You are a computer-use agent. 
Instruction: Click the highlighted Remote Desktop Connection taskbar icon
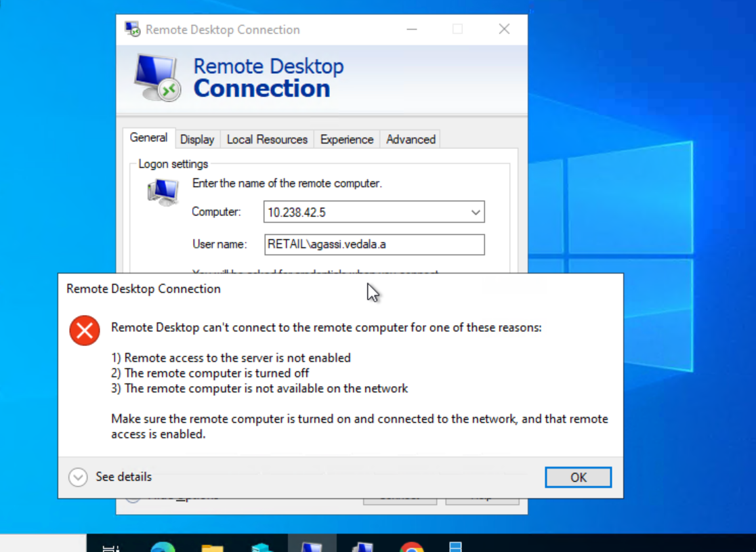point(312,545)
